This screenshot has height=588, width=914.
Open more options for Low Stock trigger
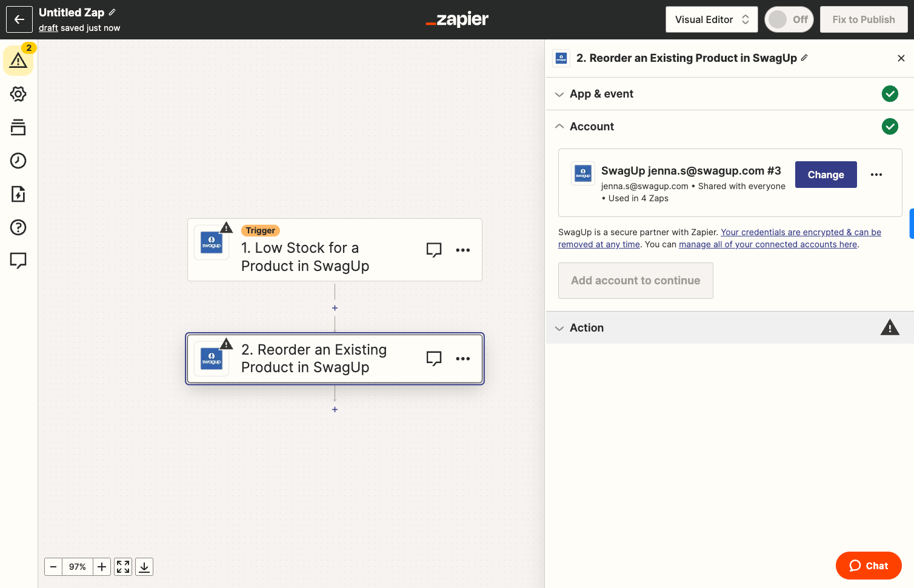[x=463, y=250]
